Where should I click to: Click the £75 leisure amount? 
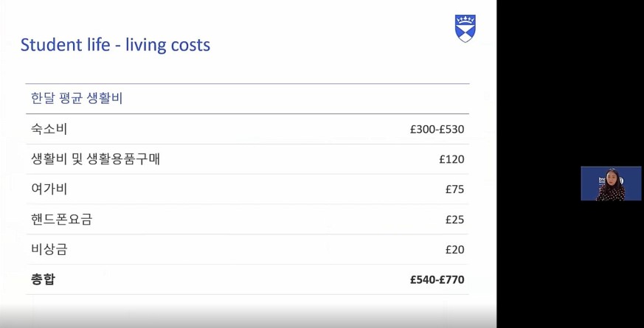click(x=454, y=189)
